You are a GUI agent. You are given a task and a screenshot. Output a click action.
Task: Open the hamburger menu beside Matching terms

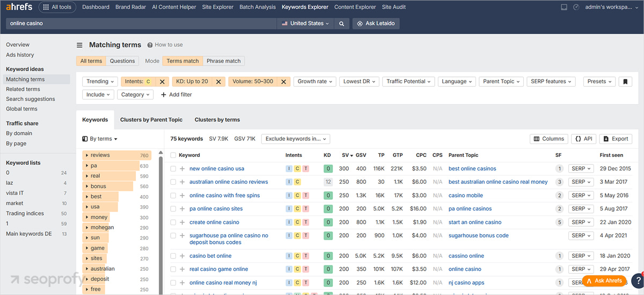[79, 45]
